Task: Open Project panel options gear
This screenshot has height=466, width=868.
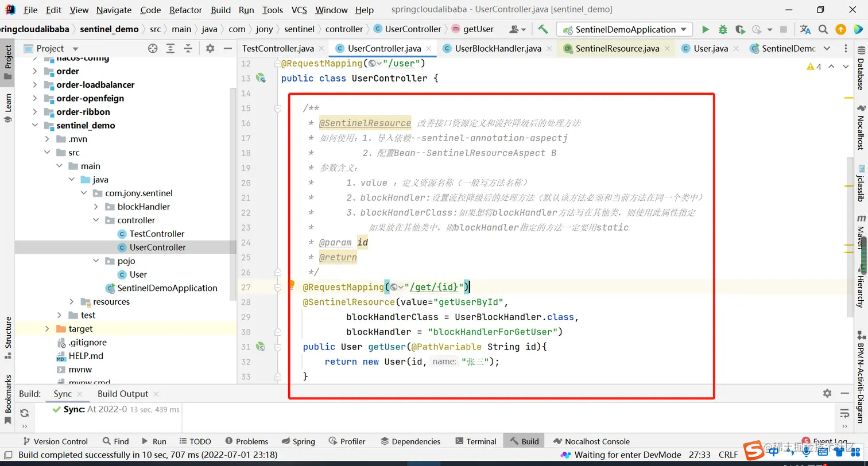Action: coord(210,49)
